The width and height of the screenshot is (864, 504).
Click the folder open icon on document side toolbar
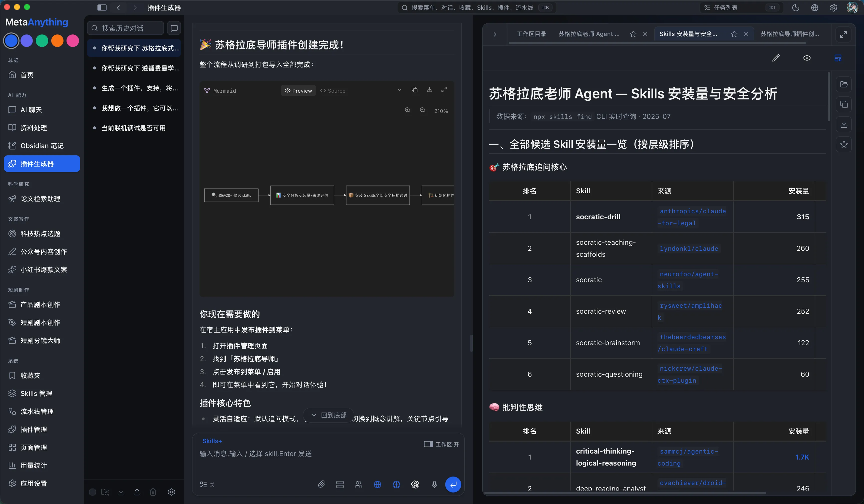[844, 84]
